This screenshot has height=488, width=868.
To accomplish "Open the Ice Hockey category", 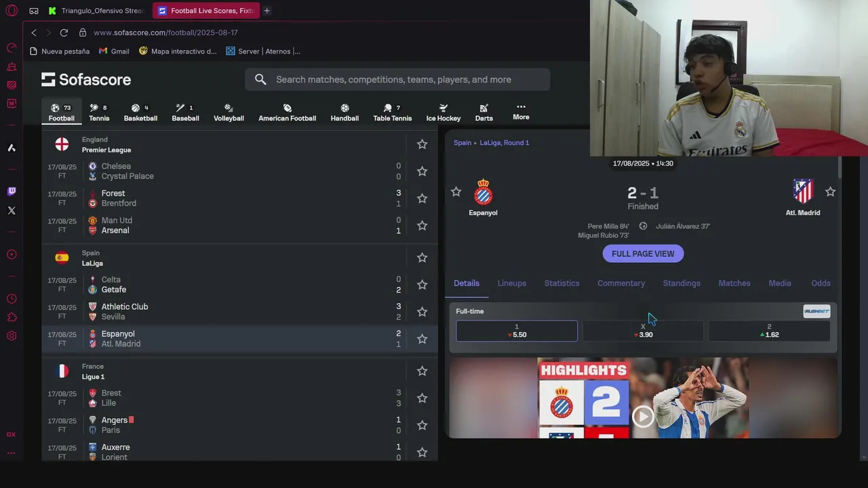I will (x=443, y=113).
